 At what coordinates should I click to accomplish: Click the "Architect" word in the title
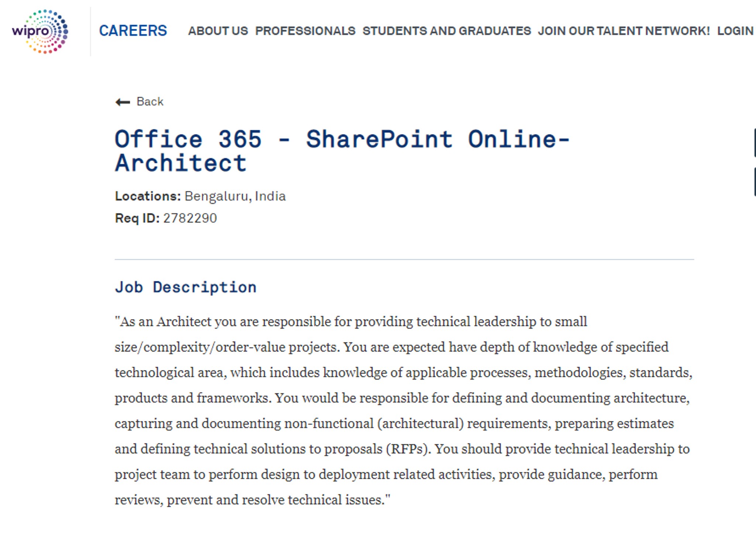point(181,163)
